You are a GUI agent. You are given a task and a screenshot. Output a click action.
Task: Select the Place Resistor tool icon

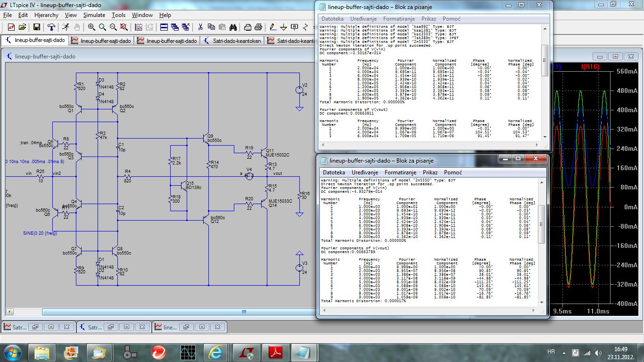point(305,27)
